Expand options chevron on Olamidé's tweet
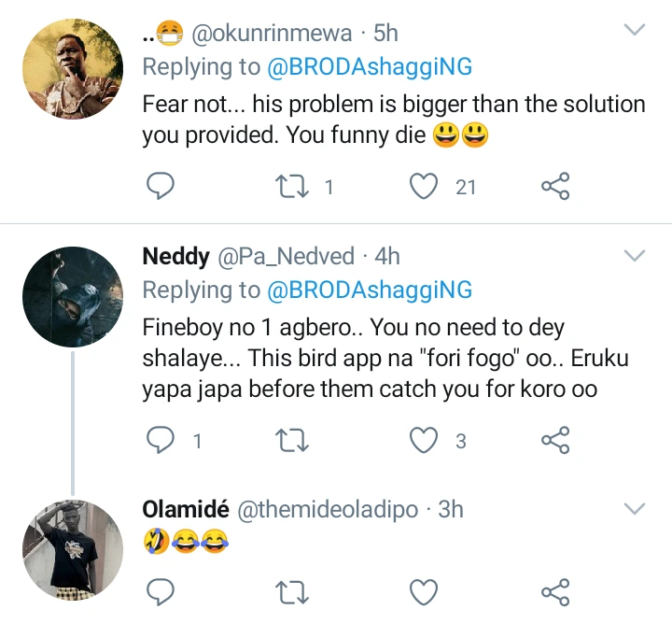This screenshot has height=623, width=672. (x=635, y=509)
